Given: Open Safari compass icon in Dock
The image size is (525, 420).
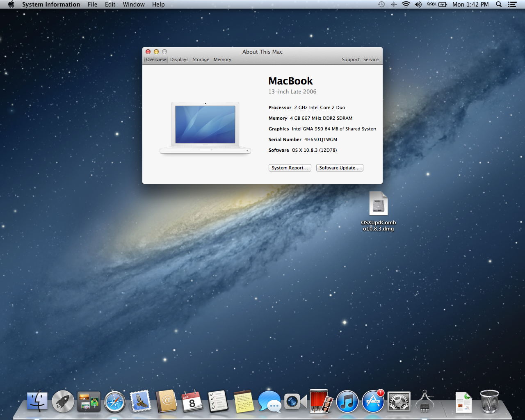Looking at the screenshot, I should 114,401.
